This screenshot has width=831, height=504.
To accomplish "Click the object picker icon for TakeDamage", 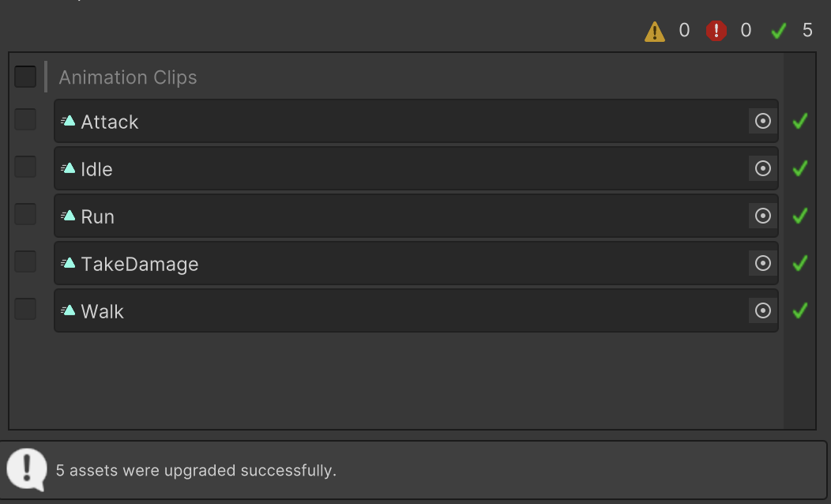I will click(x=762, y=263).
